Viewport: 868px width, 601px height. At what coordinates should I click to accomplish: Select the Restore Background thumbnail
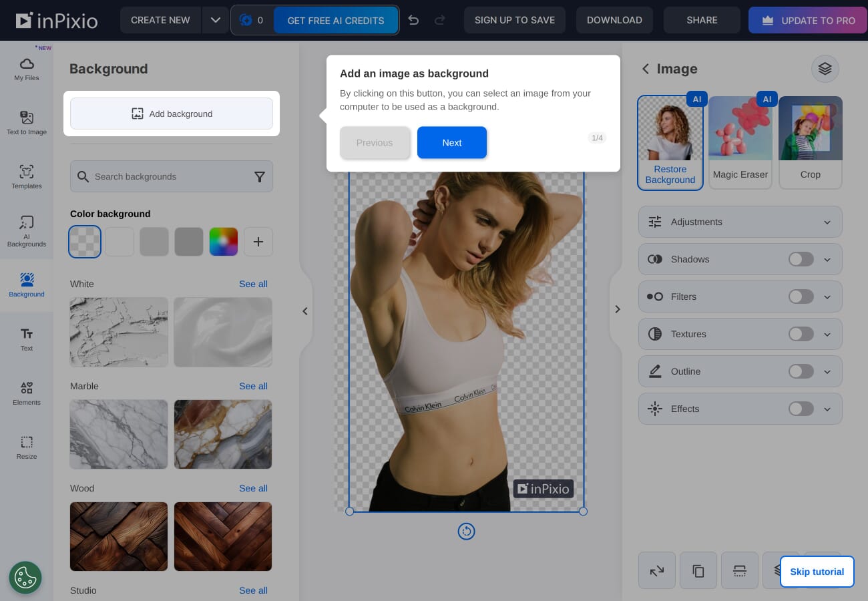[x=670, y=128]
